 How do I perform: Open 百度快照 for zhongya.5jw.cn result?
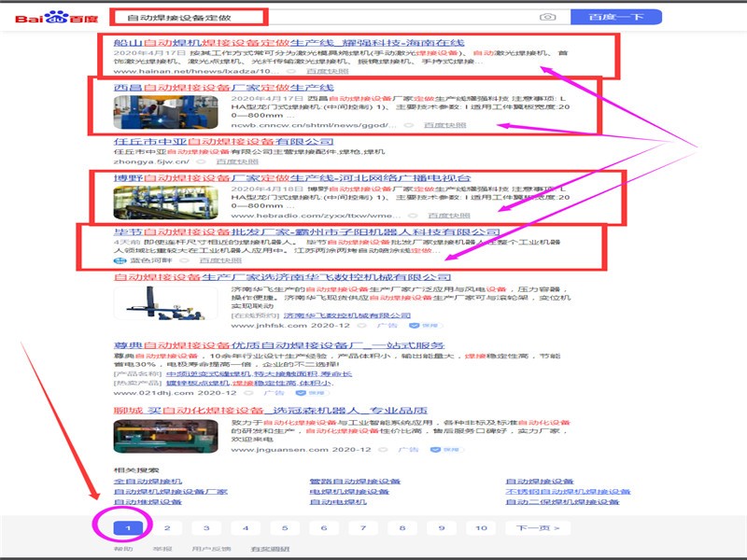pos(237,161)
